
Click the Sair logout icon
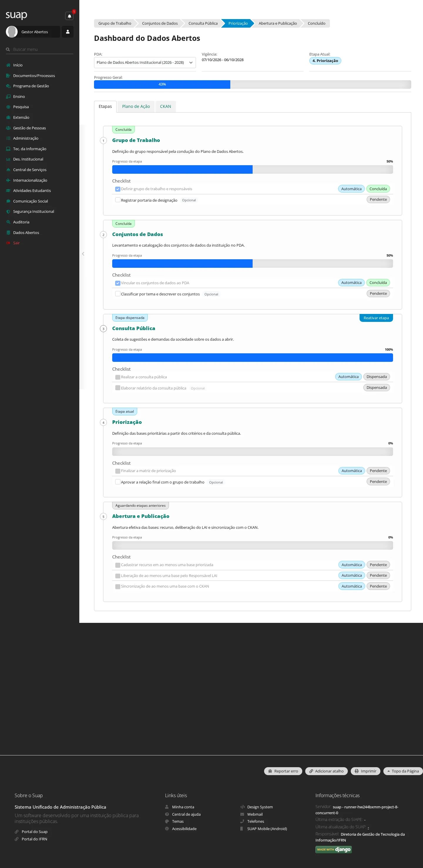click(9, 243)
